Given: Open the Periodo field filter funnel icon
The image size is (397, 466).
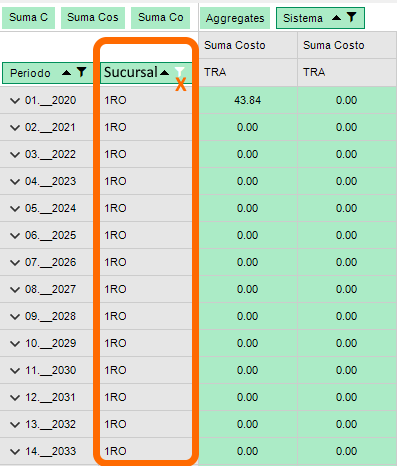Looking at the screenshot, I should pos(81,72).
